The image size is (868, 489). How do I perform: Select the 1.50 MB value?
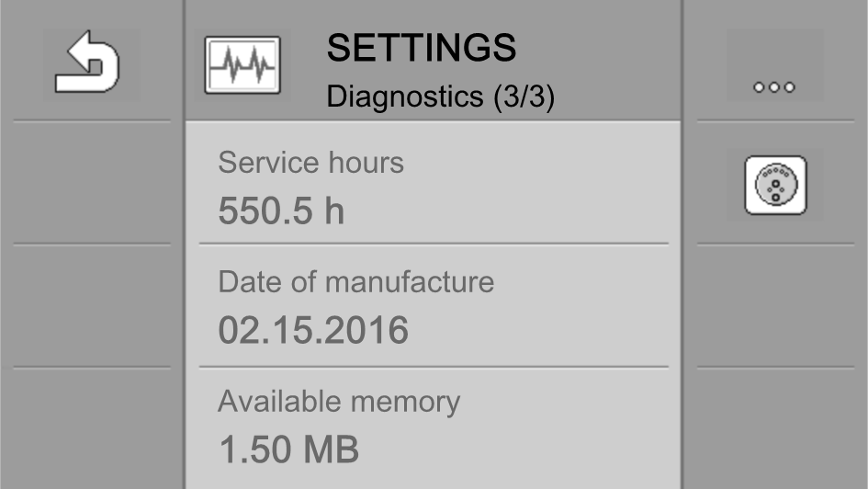tap(288, 449)
